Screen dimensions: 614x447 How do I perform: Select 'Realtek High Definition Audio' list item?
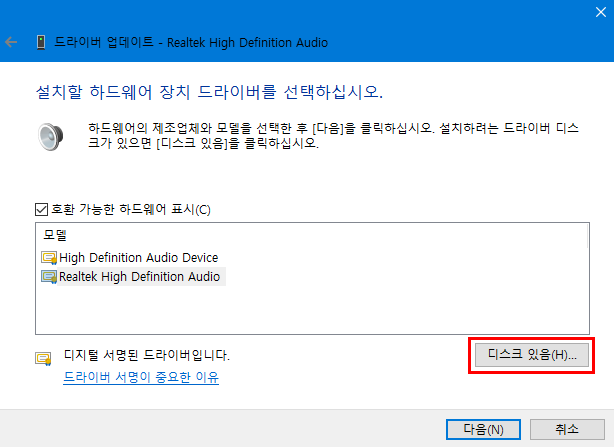pyautogui.click(x=139, y=276)
